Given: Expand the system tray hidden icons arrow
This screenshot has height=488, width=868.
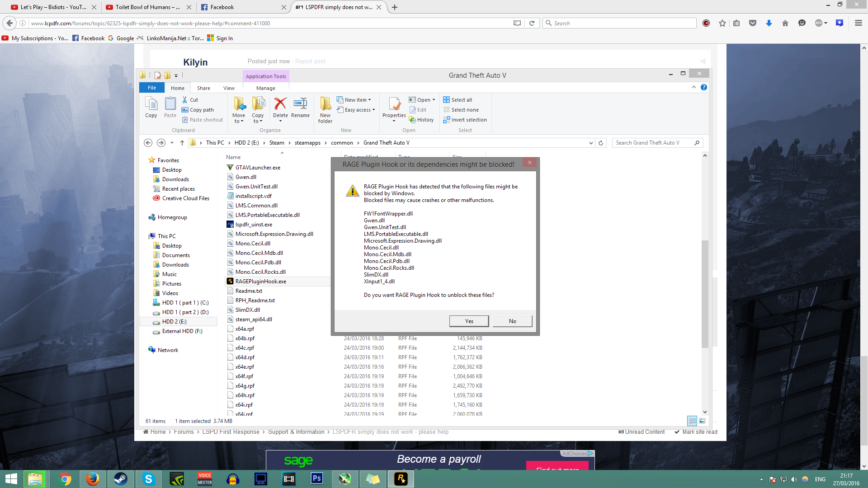Looking at the screenshot, I should tap(761, 479).
